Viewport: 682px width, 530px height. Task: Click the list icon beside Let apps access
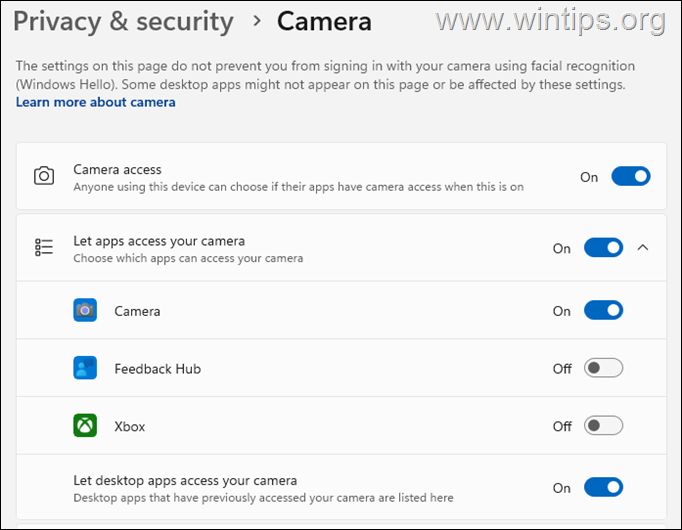pos(44,248)
